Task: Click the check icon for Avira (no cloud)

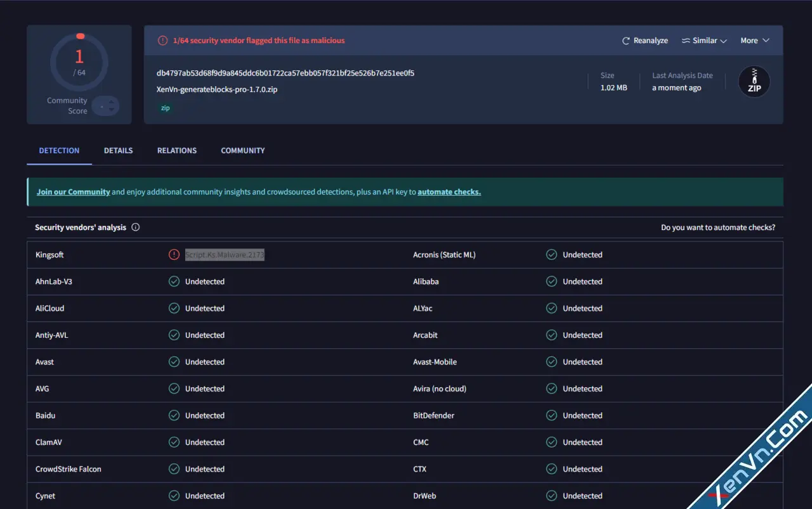Action: tap(551, 389)
